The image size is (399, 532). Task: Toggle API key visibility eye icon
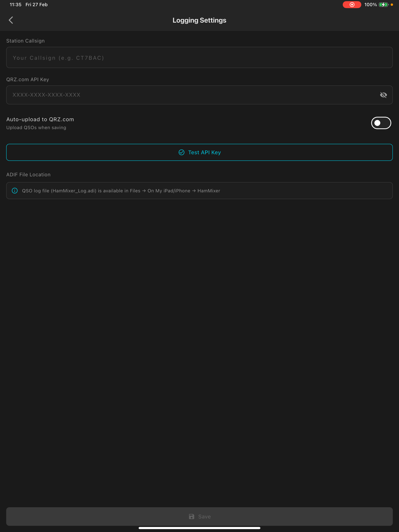point(383,95)
